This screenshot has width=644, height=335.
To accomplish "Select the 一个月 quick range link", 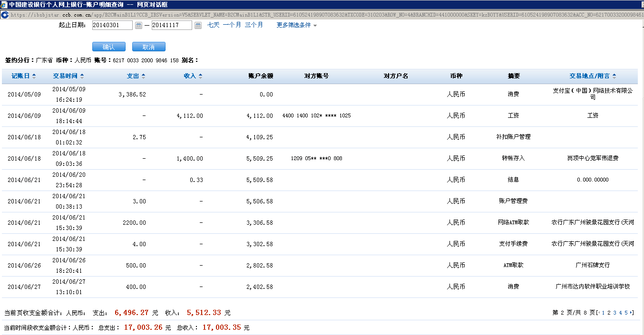I will [232, 25].
